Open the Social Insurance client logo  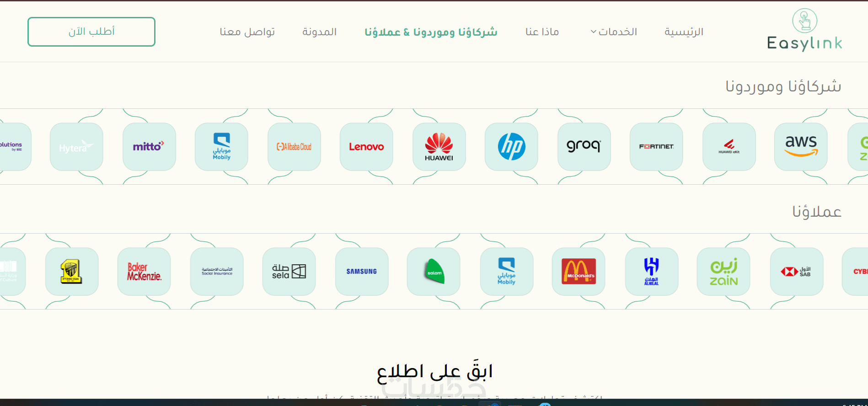[217, 272]
